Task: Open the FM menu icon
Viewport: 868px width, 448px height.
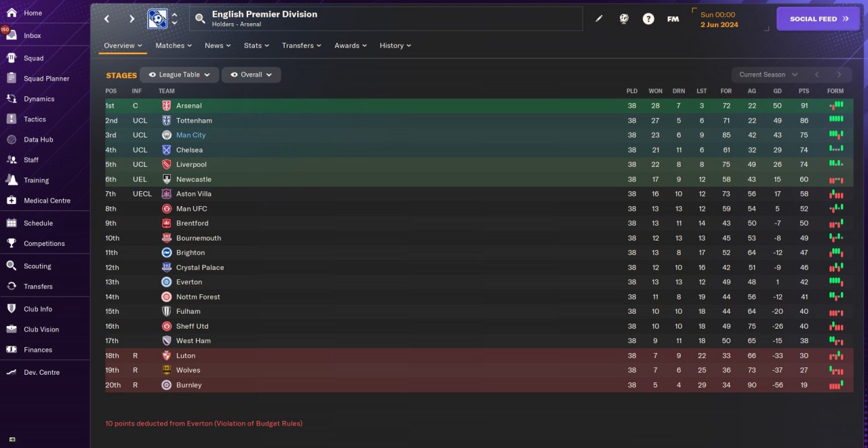Action: point(673,19)
